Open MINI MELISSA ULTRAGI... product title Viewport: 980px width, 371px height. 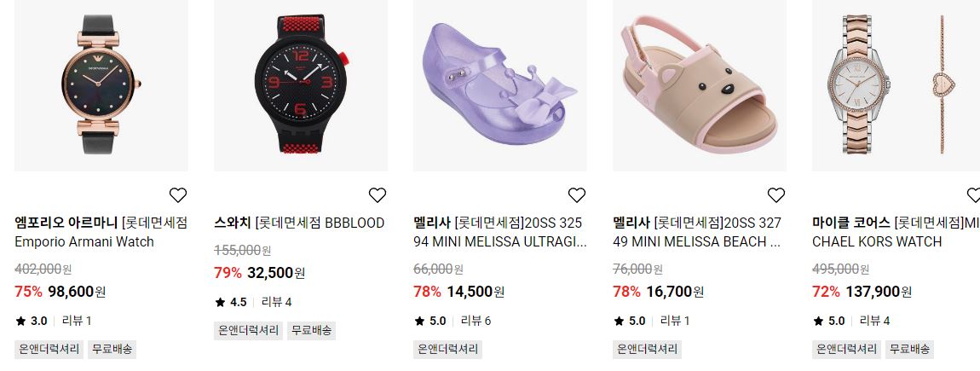[x=500, y=232]
